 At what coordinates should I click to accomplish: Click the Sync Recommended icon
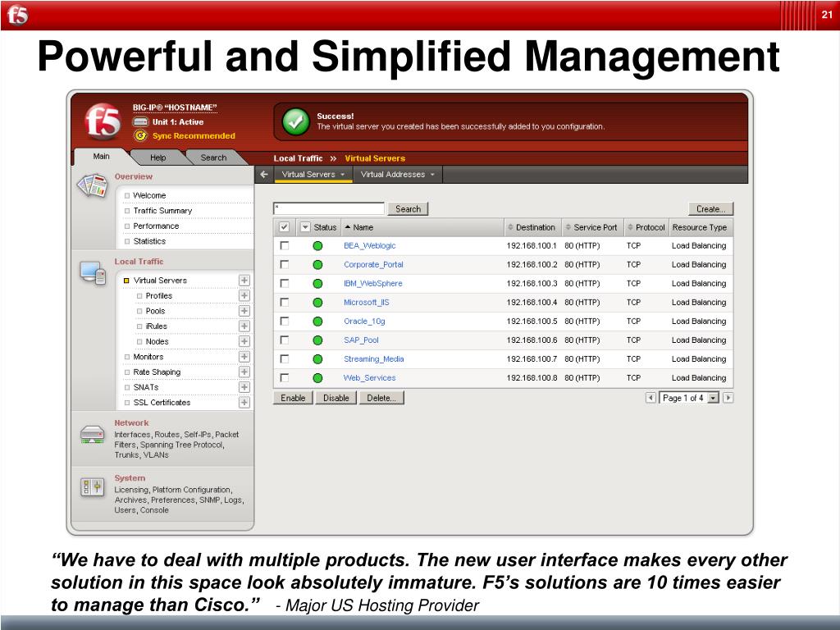pos(140,135)
